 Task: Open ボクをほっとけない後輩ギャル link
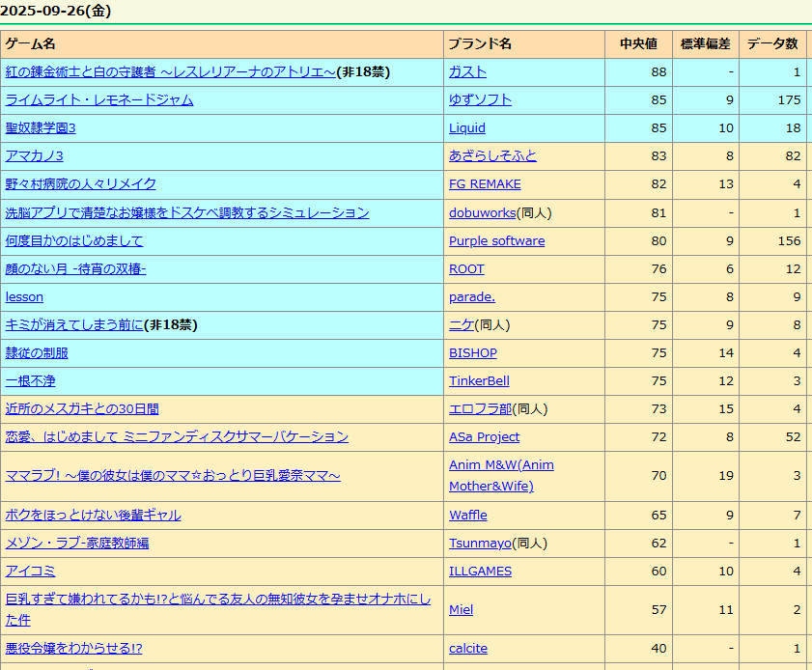click(94, 515)
